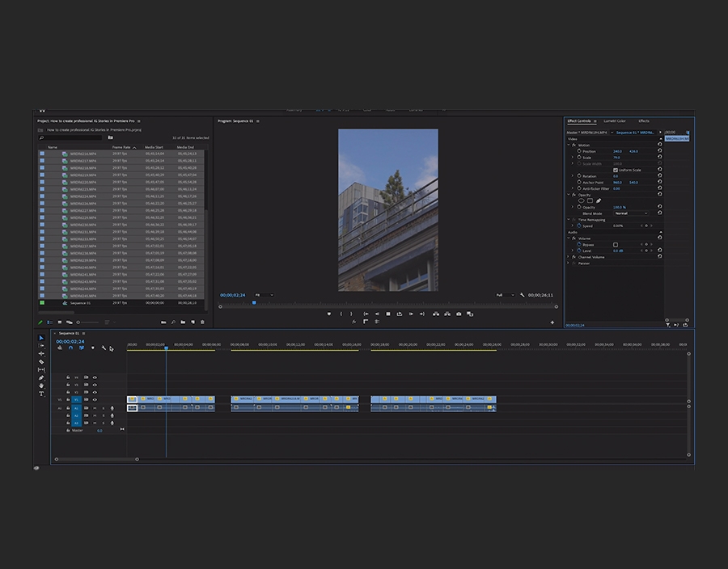Sort by the Frame Rate column header
This screenshot has height=569, width=728.
pyautogui.click(x=121, y=147)
